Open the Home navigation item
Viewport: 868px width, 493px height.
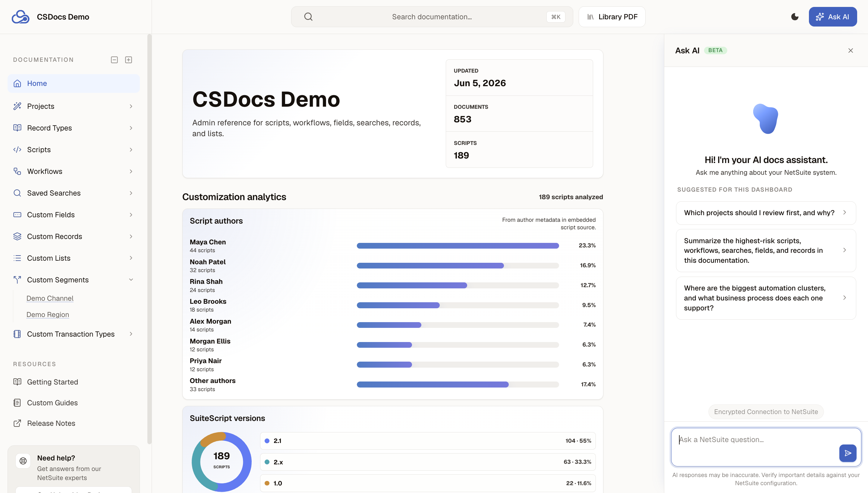74,83
